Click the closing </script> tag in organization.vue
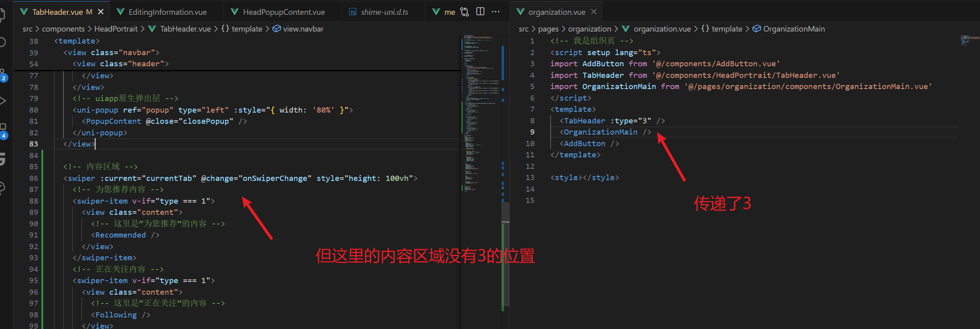980x329 pixels. point(571,98)
